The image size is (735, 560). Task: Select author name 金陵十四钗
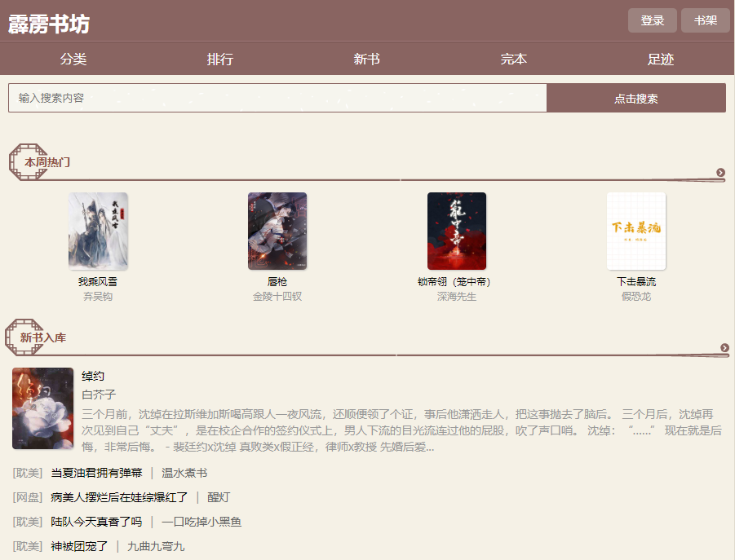[277, 297]
